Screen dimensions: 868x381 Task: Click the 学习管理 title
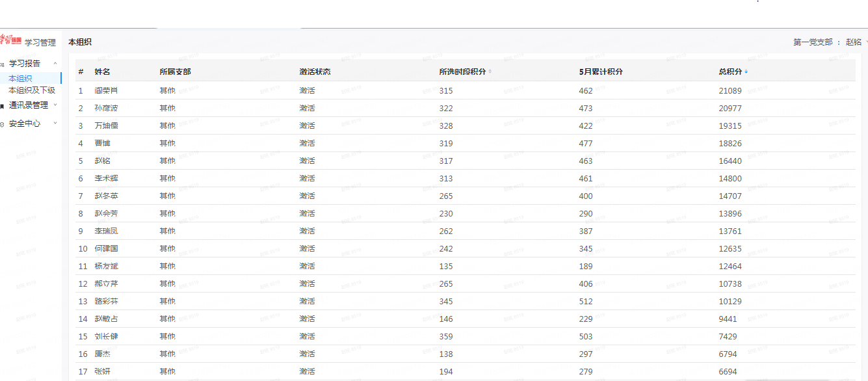[40, 42]
